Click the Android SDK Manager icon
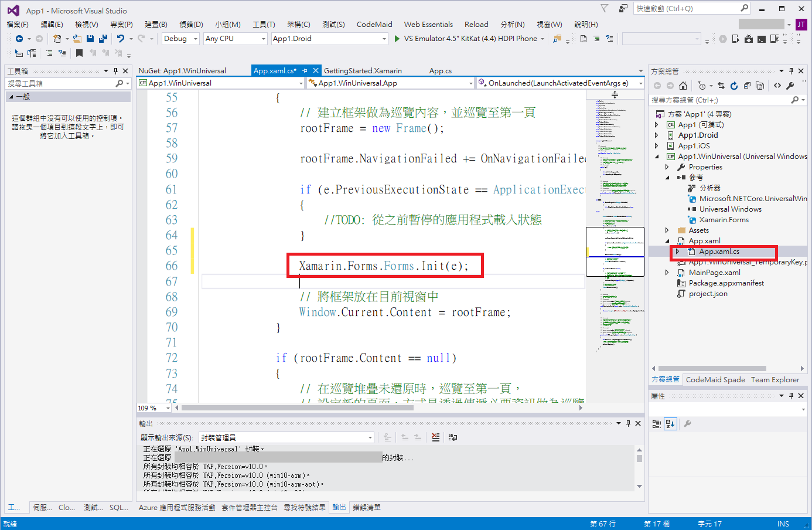The width and height of the screenshot is (812, 530). [749, 39]
